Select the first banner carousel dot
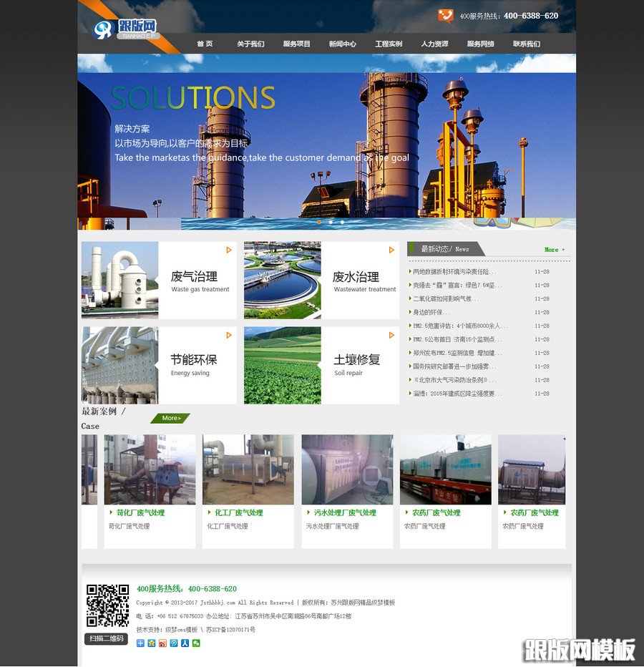 (x=319, y=222)
